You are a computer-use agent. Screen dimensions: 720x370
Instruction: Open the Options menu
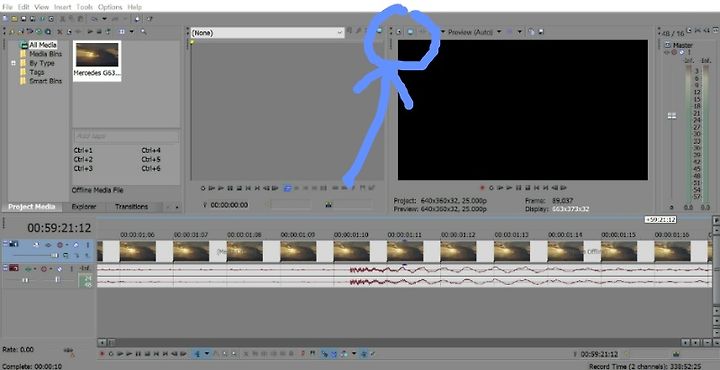click(110, 7)
